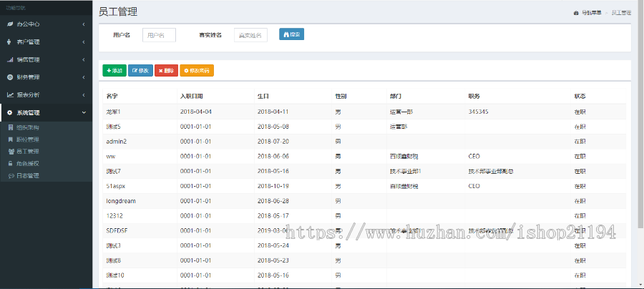Select the row named 龙军1
Viewport: 644px width, 289px height.
[x=364, y=112]
